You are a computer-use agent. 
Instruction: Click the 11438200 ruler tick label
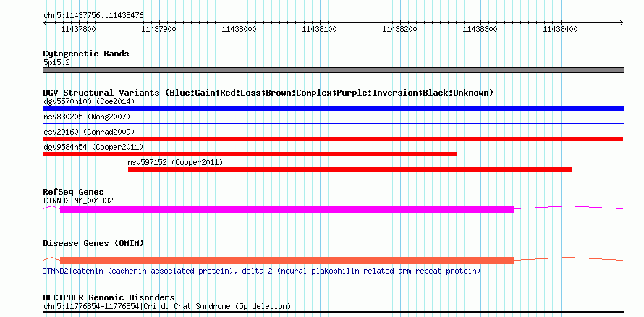[399, 29]
